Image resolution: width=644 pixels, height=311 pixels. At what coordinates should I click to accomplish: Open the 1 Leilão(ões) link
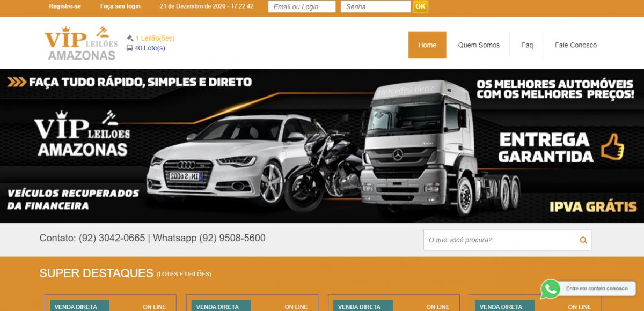(155, 38)
